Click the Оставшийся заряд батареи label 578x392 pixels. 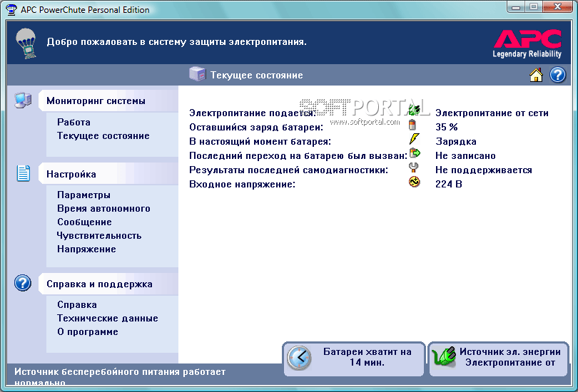(x=256, y=128)
